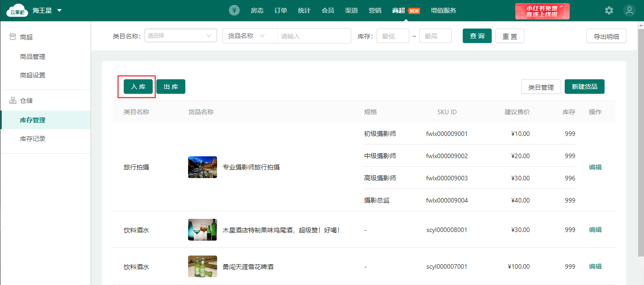
Task: Click the 雪花啤酒 beer product thumbnail
Action: tap(202, 266)
